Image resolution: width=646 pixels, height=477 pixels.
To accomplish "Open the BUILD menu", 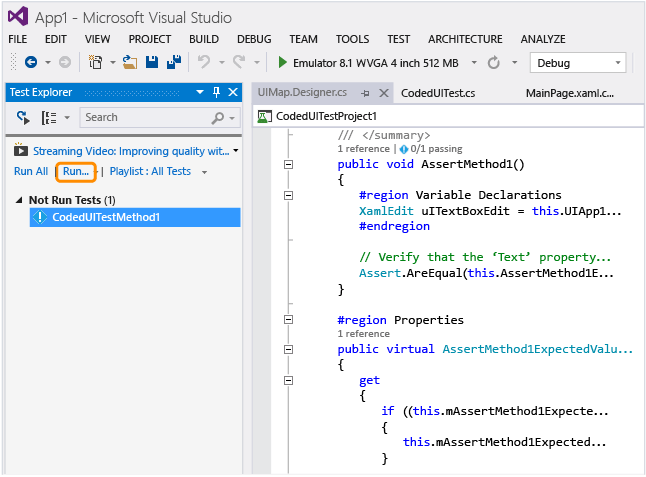I will point(204,39).
